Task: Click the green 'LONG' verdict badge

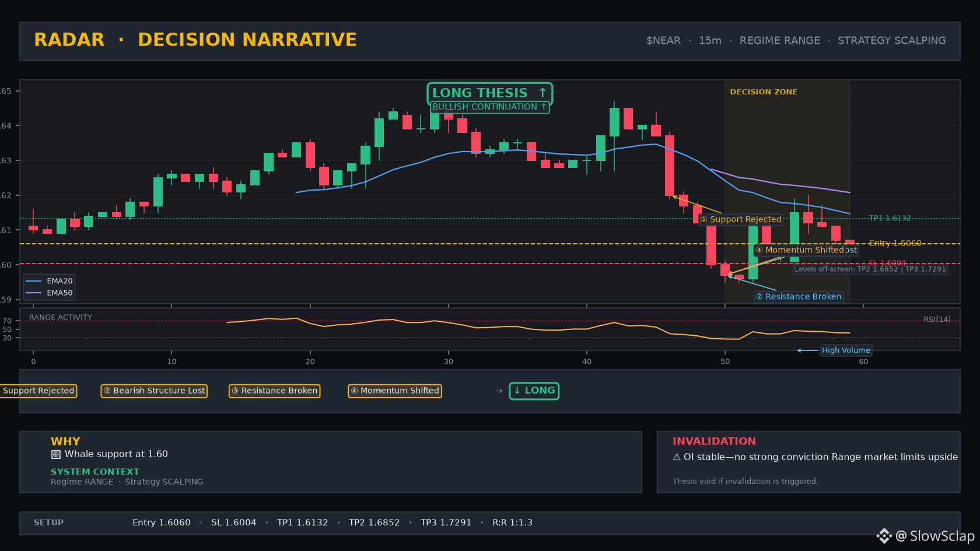Action: tap(534, 391)
